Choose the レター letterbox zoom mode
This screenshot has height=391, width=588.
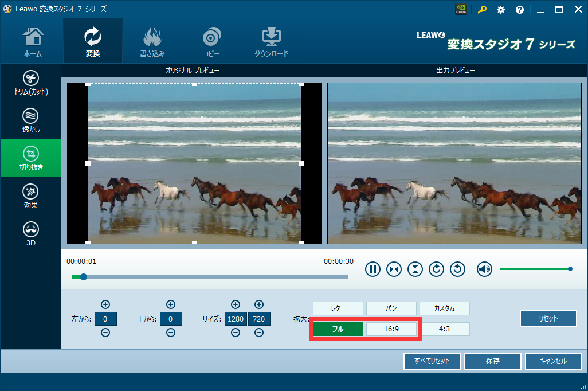(338, 308)
